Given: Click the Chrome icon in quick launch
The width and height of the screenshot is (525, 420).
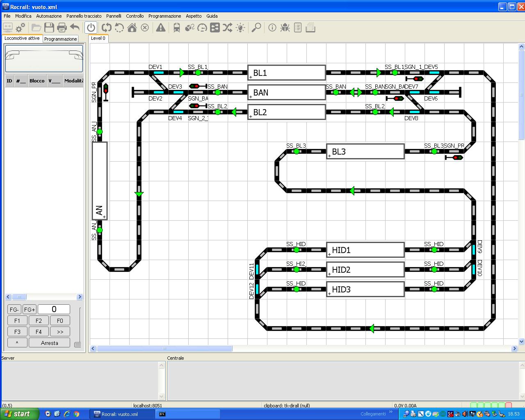Looking at the screenshot, I should (x=77, y=414).
